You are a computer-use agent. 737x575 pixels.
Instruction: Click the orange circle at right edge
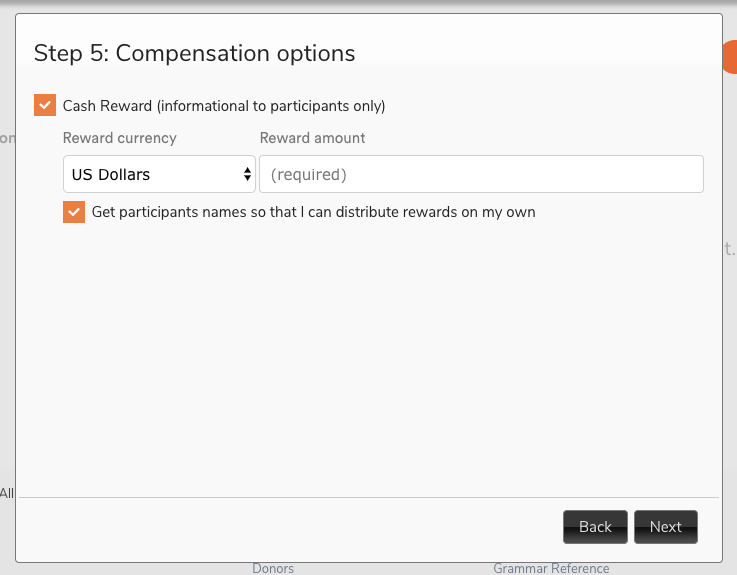730,57
